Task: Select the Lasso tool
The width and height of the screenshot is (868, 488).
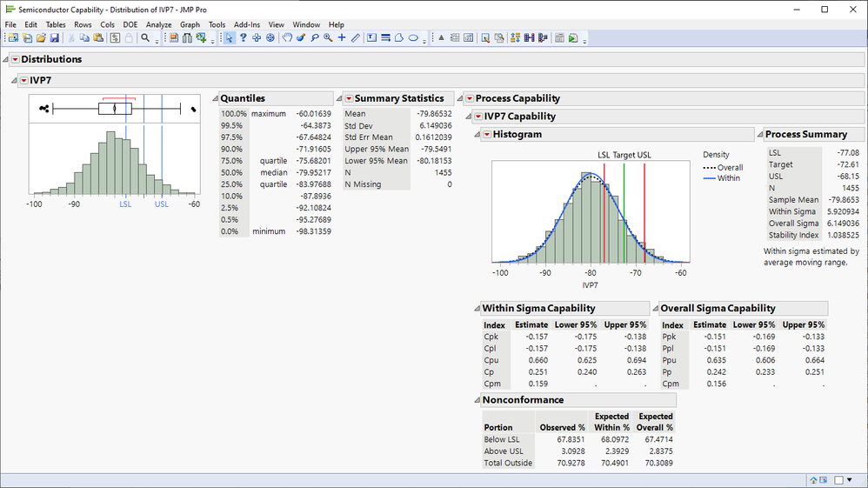Action: pos(314,38)
